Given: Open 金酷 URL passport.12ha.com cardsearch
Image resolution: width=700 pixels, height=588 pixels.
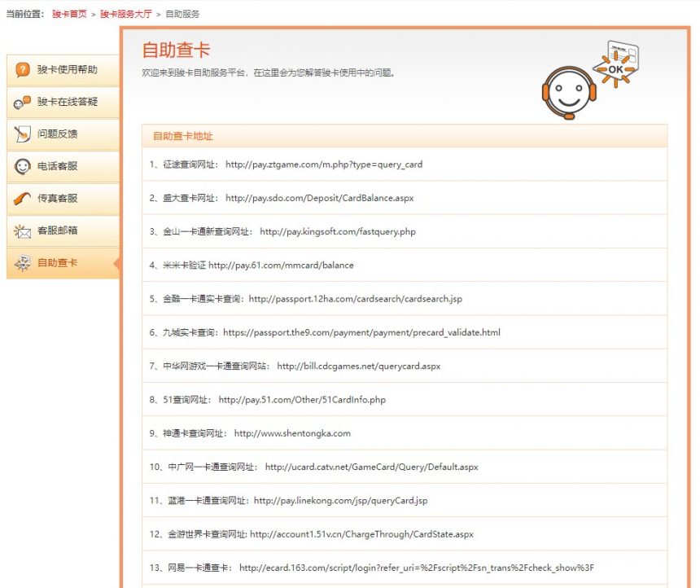Looking at the screenshot, I should coord(356,299).
